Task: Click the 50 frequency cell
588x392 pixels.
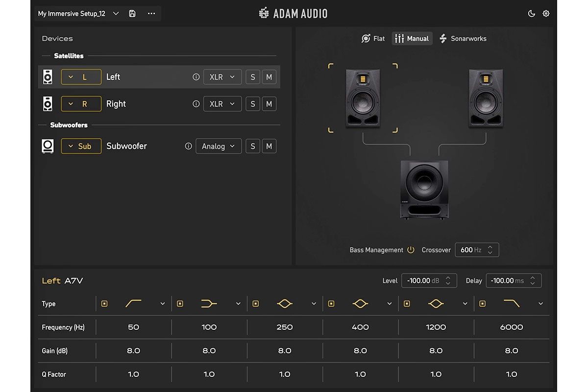Action: pyautogui.click(x=133, y=327)
